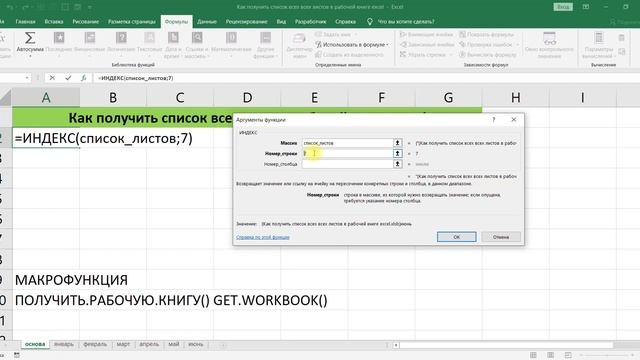Click the Tell Me lightbulb icon
This screenshot has width=640, height=360.
point(369,22)
